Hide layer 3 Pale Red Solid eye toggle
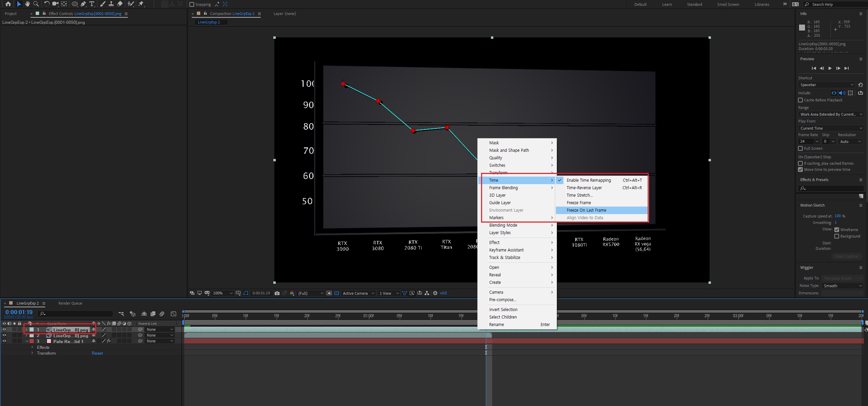The image size is (868, 406). point(4,341)
